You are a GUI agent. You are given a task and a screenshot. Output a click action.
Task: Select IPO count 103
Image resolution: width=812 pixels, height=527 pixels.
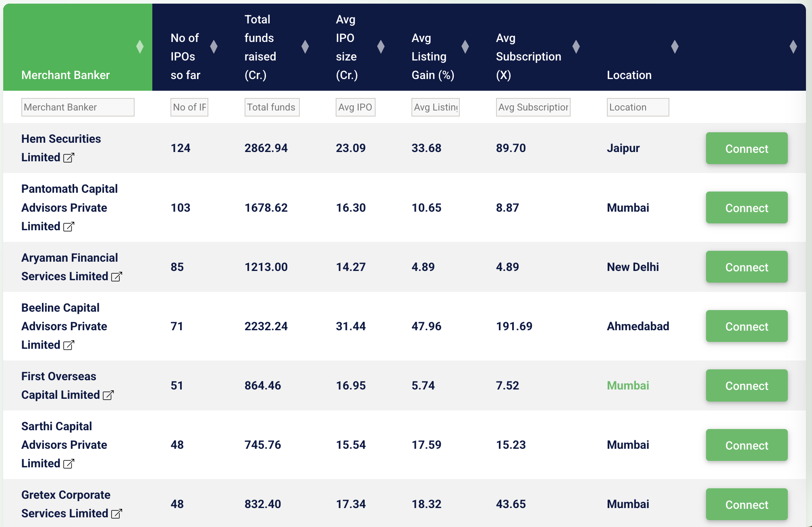180,208
